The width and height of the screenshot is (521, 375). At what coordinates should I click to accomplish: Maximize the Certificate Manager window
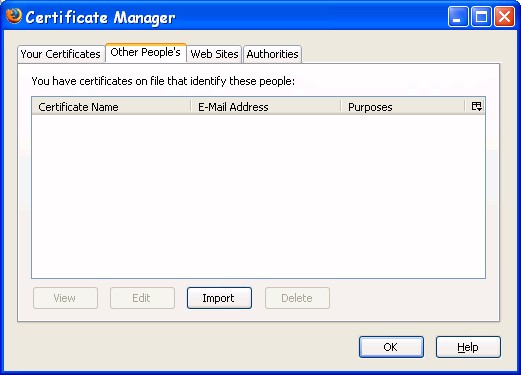point(481,16)
